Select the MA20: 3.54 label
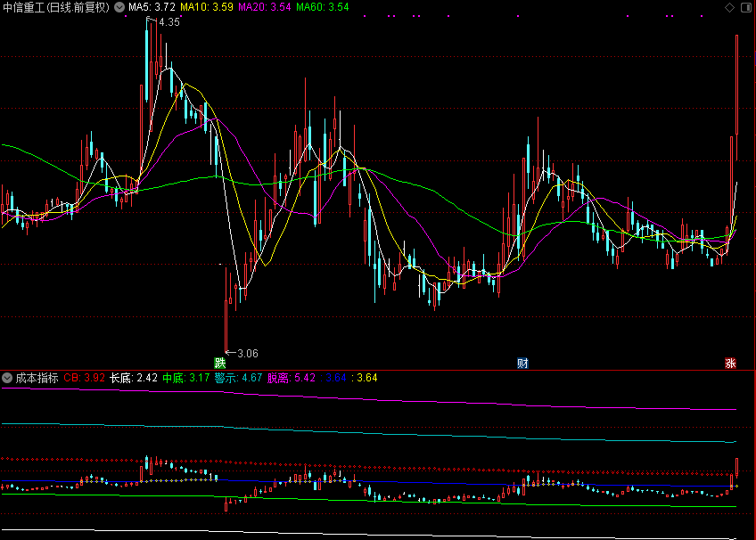The height and width of the screenshot is (540, 756). [x=265, y=7]
